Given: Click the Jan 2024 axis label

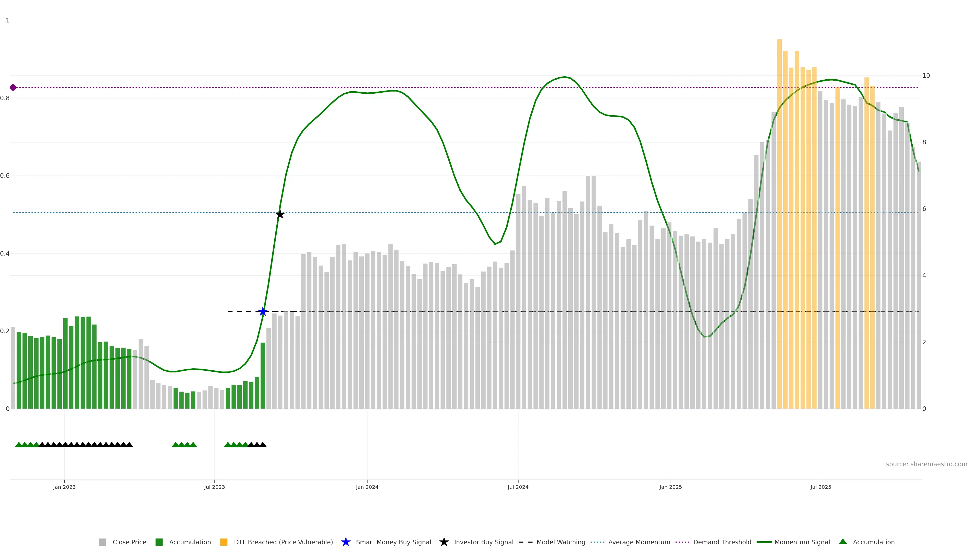Looking at the screenshot, I should (367, 487).
